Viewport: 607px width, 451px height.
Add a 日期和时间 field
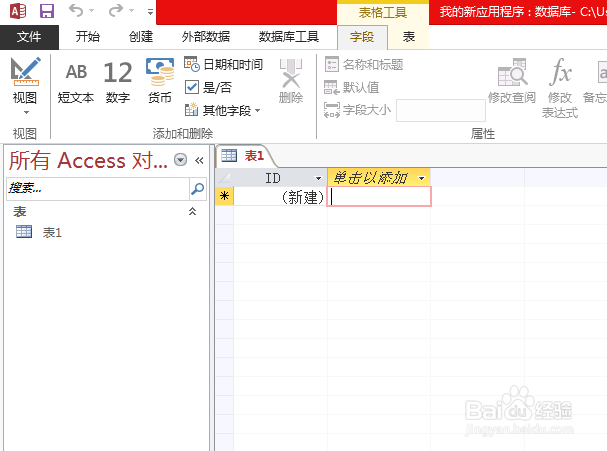224,64
